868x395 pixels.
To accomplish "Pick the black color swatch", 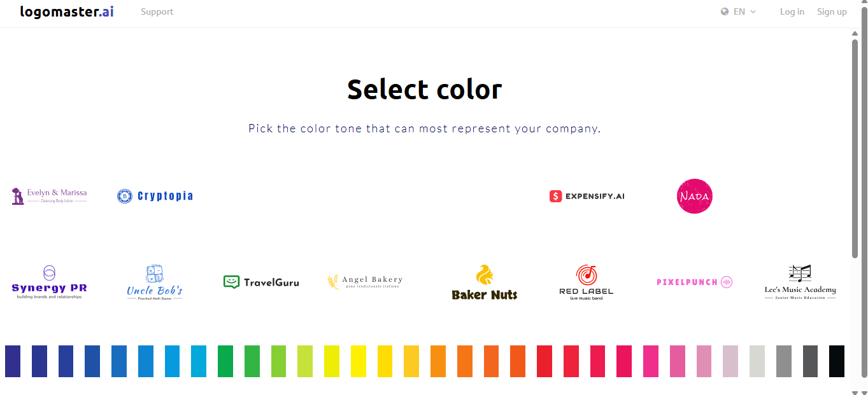I will click(x=837, y=361).
